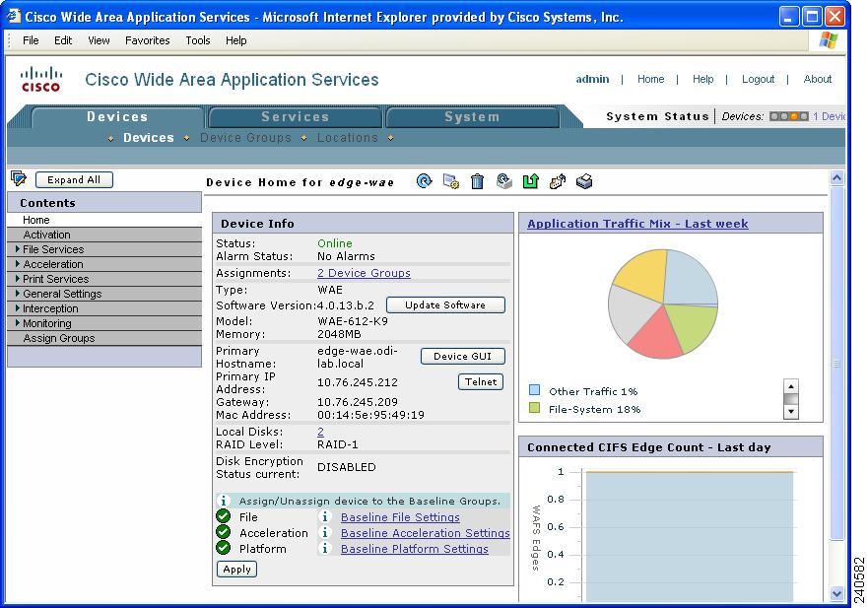Screen dimensions: 868x608
Task: Click the Update Software button
Action: pyautogui.click(x=445, y=305)
